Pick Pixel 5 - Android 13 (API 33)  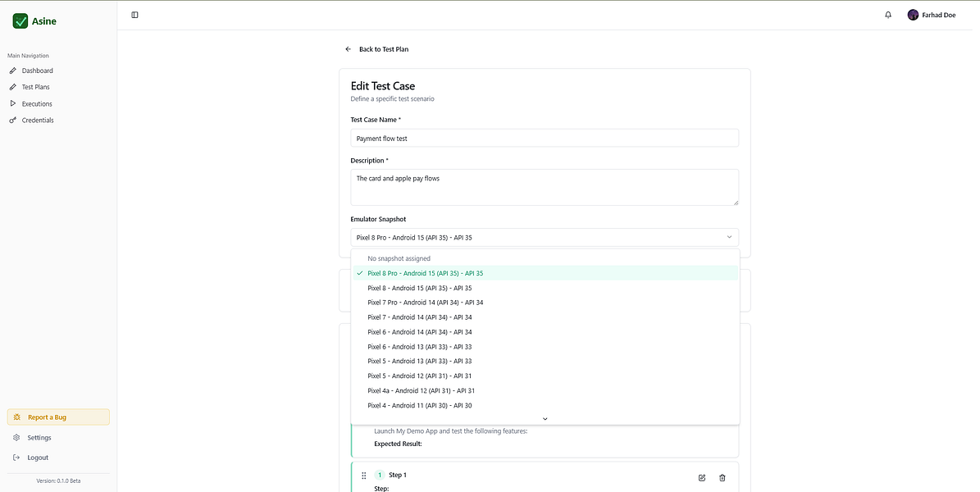545,362
